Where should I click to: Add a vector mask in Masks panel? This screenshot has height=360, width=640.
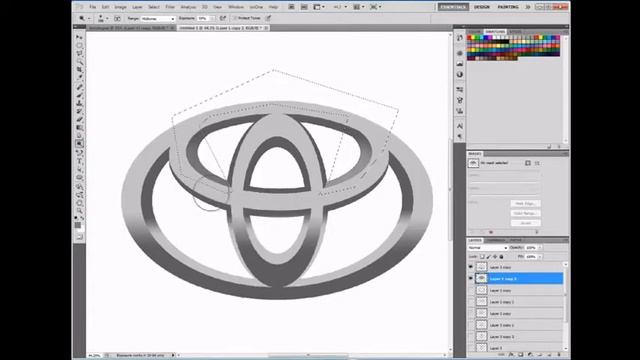click(x=537, y=163)
